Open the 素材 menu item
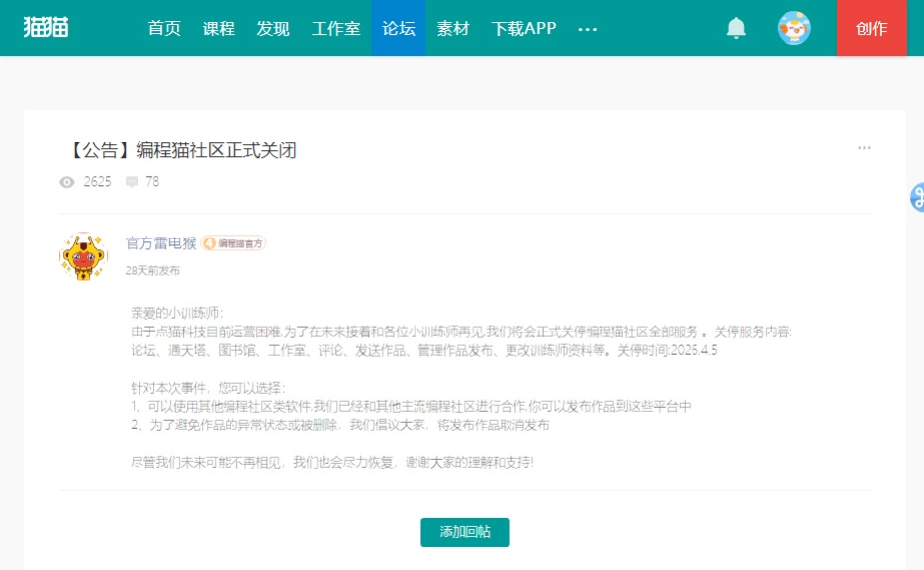Image resolution: width=924 pixels, height=570 pixels. tap(452, 28)
